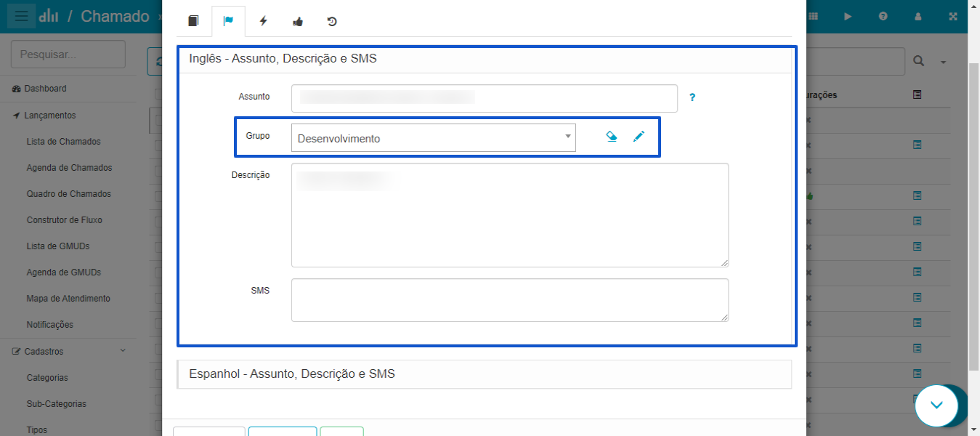Click into the Assunto text field
The width and height of the screenshot is (980, 436).
pos(485,98)
